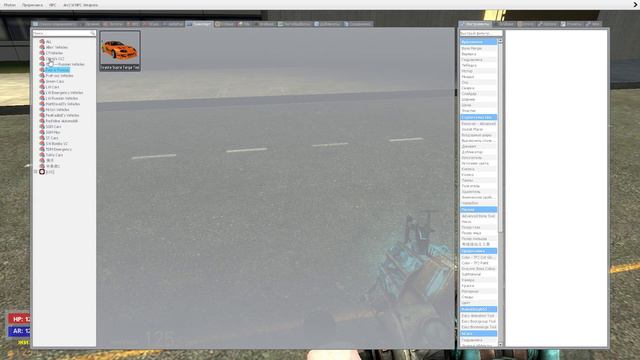This screenshot has height=360, width=640.
Task: Open the NPC menu in the top bar
Action: (x=53, y=5)
